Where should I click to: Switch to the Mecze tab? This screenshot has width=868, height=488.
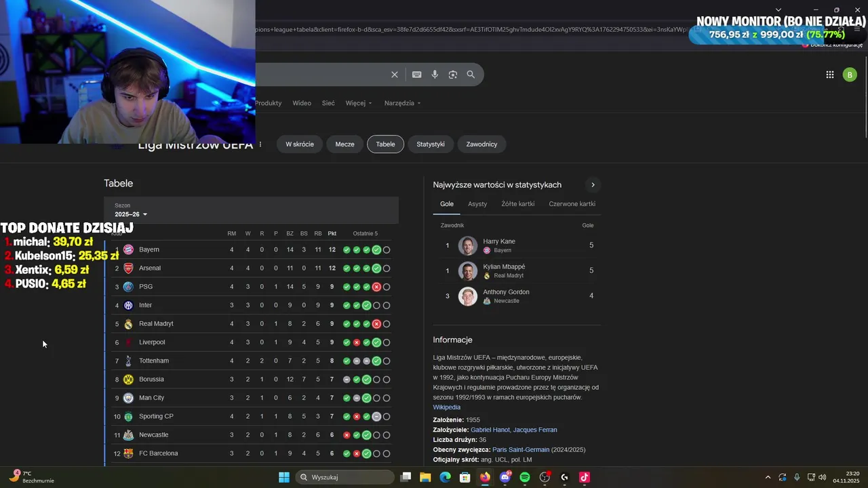coord(344,144)
